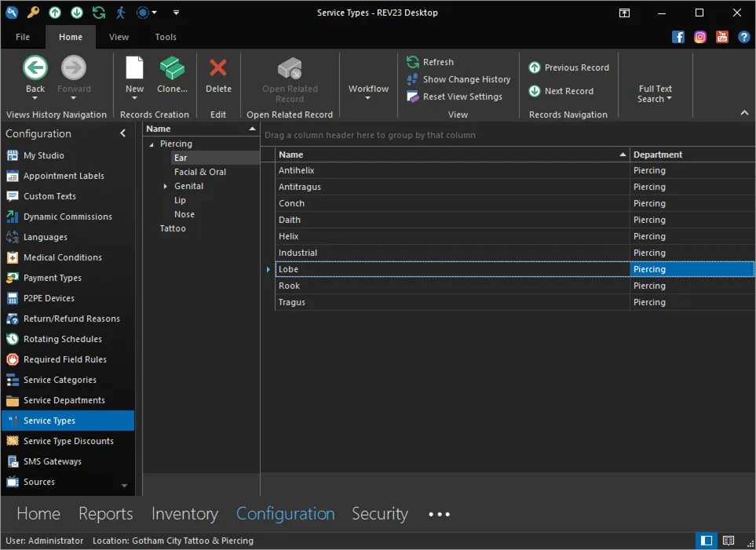Go to Reports module

tap(106, 514)
